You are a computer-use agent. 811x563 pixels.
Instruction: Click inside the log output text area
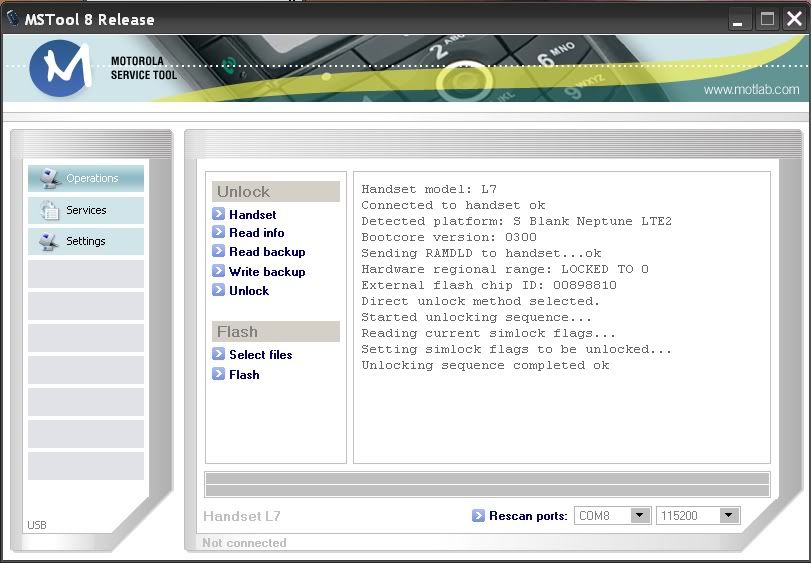click(560, 420)
